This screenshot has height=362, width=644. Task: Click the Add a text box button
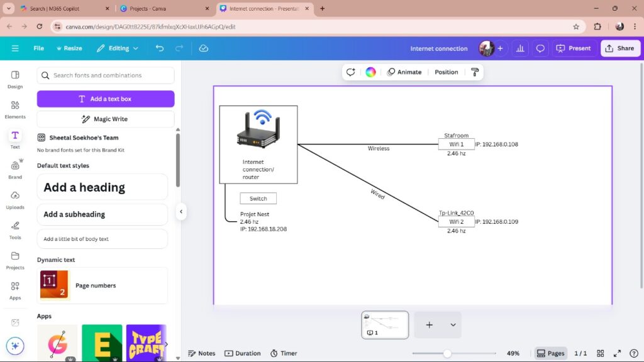point(106,99)
